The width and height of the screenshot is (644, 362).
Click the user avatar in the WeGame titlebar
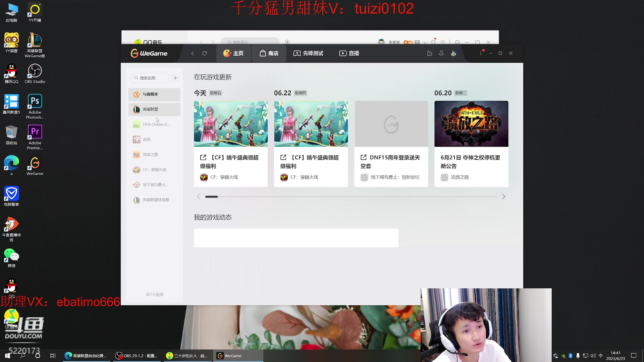453,53
